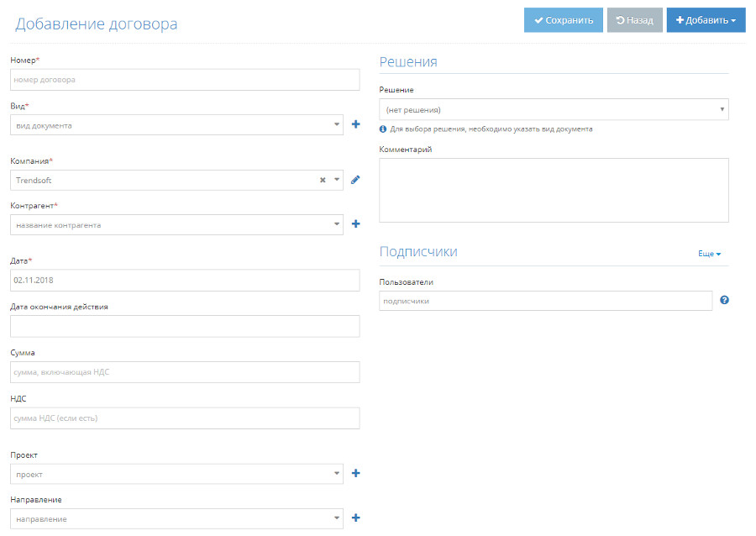Image resolution: width=756 pixels, height=536 pixels.
Task: Click the plus icon next to Вид field
Action: pos(356,124)
